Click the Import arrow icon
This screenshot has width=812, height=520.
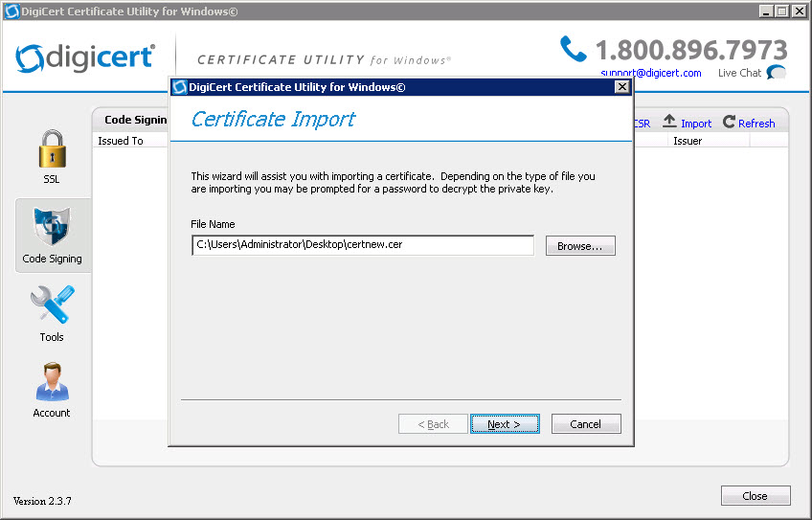tap(670, 123)
